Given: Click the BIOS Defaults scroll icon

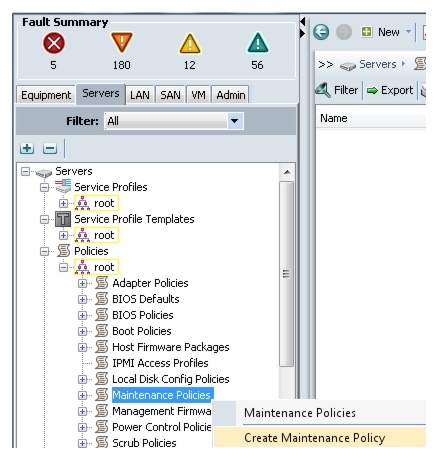Looking at the screenshot, I should click(102, 299).
